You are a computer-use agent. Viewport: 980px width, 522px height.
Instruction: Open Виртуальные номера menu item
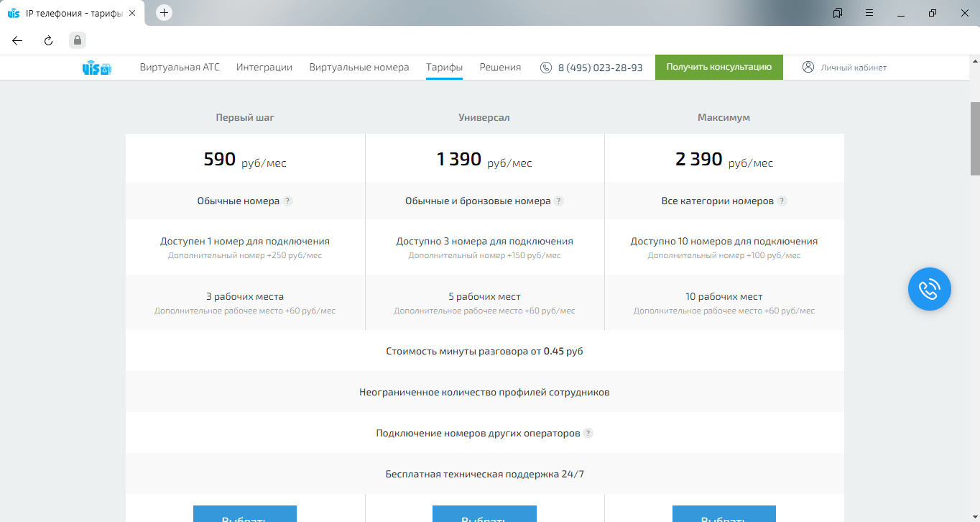click(359, 67)
